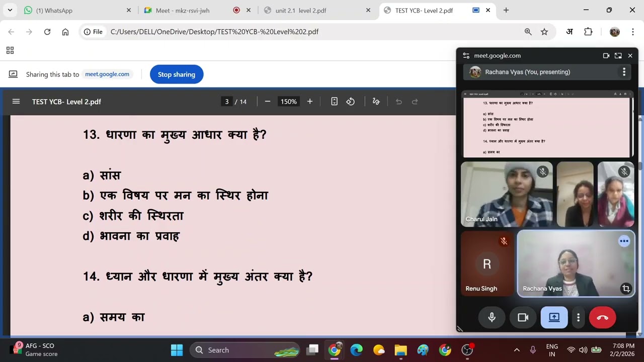Screen dimensions: 644x362
Task: Enable the PDF draw annotation tool
Action: tap(376, 102)
